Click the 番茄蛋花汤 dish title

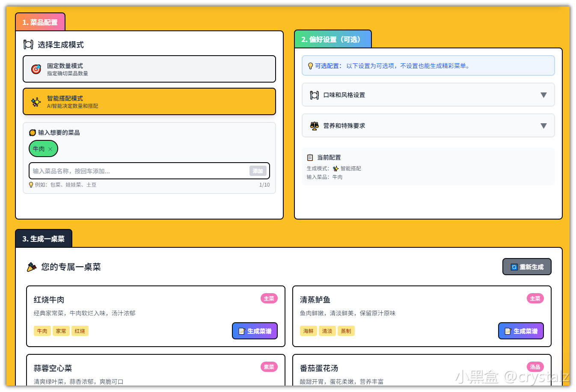coord(319,368)
